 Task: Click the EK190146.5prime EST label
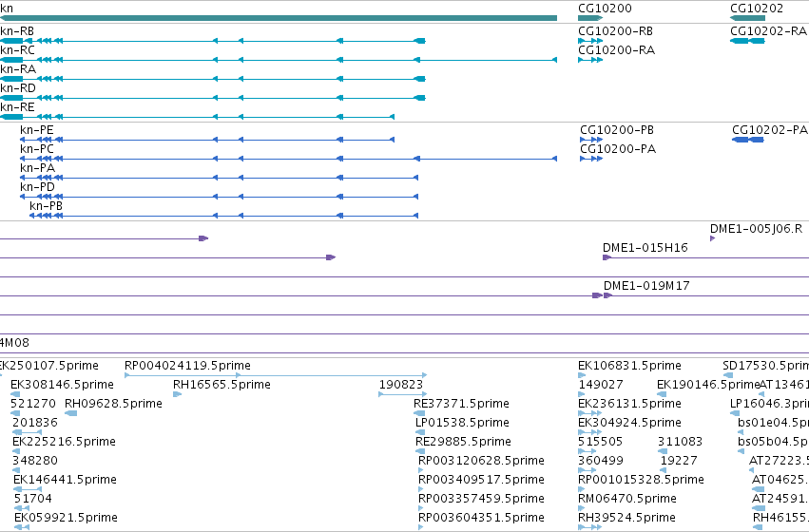(x=708, y=385)
